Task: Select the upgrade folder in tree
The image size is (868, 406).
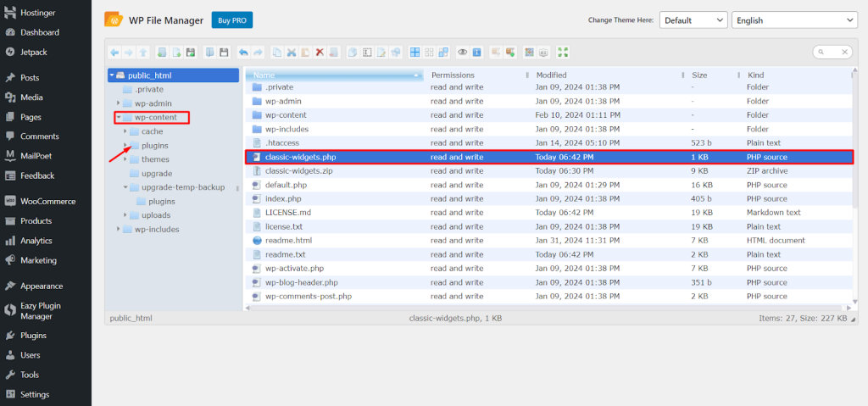Action: pos(157,174)
